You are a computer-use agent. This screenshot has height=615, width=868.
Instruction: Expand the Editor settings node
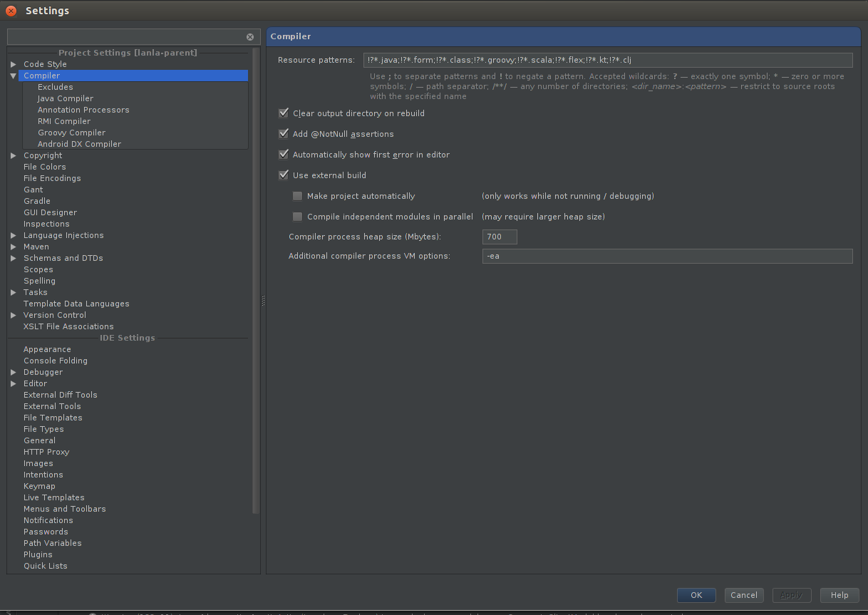pyautogui.click(x=14, y=383)
